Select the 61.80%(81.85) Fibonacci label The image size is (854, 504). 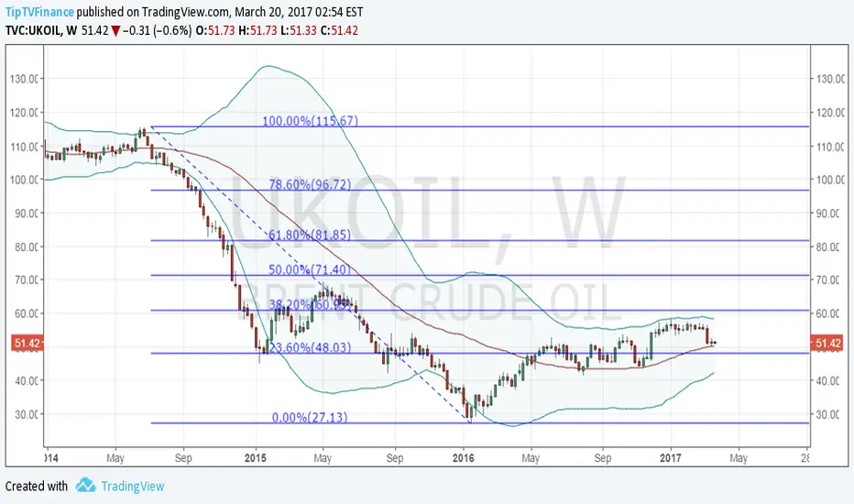pyautogui.click(x=310, y=236)
